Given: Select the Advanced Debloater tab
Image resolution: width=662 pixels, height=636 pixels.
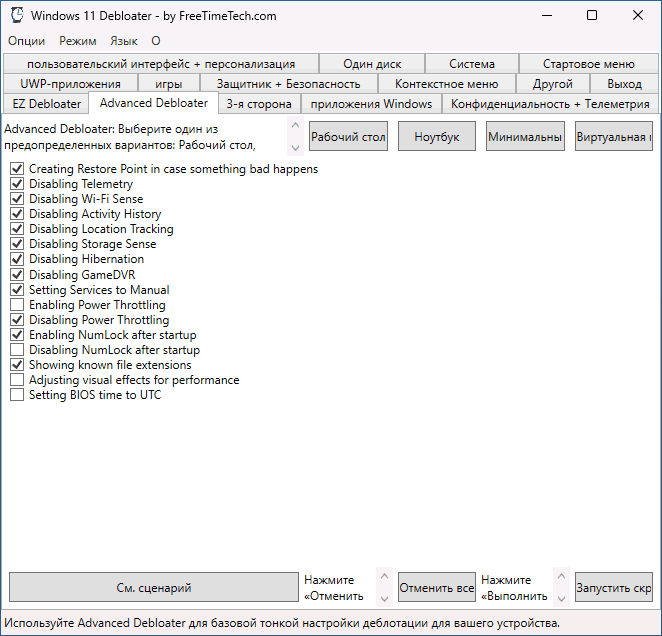Looking at the screenshot, I should pyautogui.click(x=154, y=103).
